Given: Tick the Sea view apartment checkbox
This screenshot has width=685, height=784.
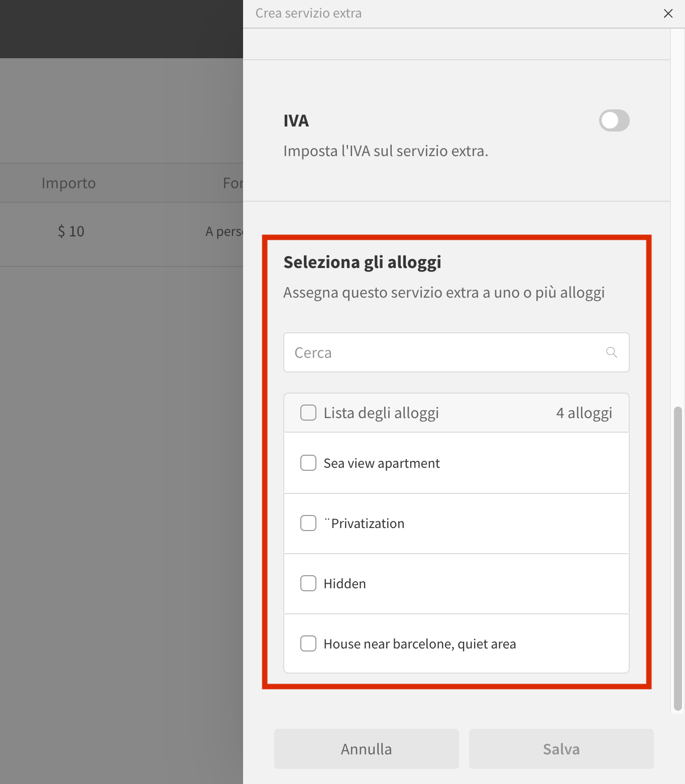Looking at the screenshot, I should pos(308,463).
